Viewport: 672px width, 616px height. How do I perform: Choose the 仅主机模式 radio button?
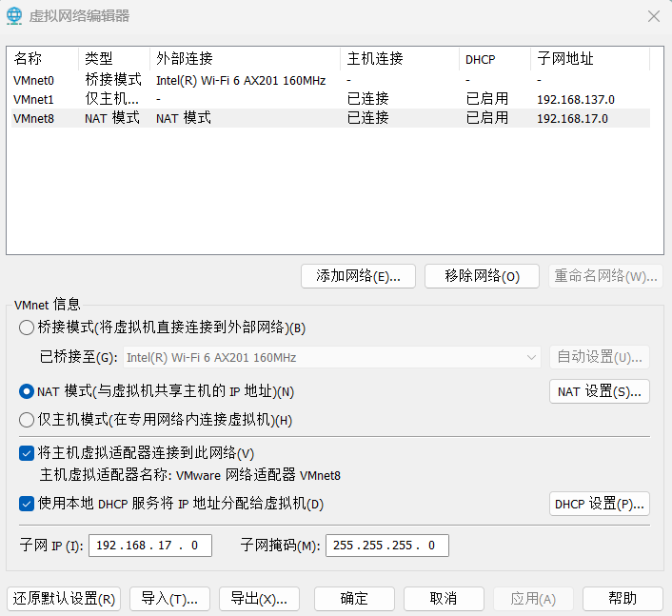click(27, 420)
